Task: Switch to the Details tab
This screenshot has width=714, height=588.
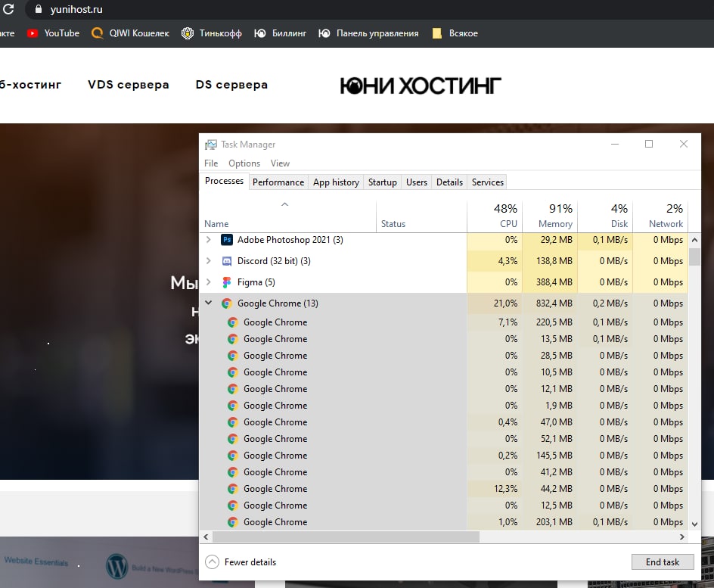Action: (449, 182)
